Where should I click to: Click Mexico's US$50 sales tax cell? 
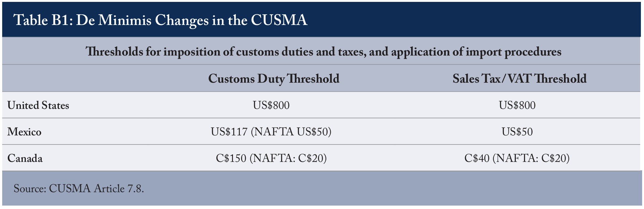tap(517, 132)
